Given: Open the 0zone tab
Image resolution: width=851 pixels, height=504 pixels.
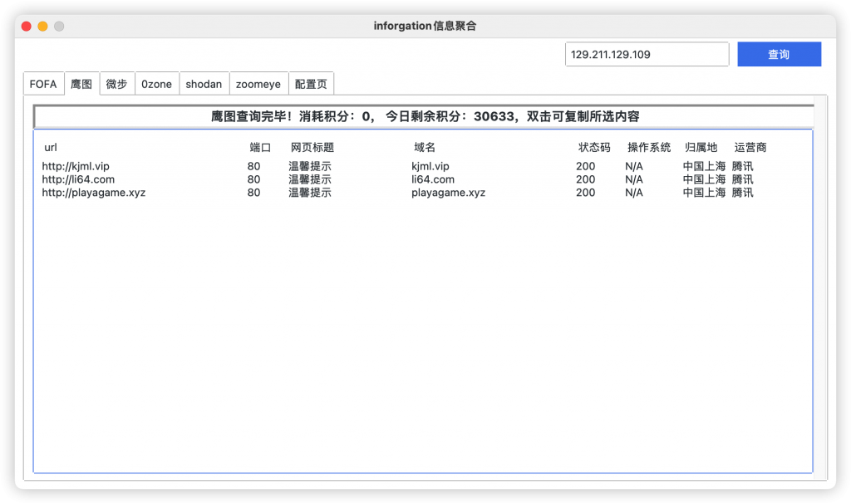Looking at the screenshot, I should tap(157, 83).
